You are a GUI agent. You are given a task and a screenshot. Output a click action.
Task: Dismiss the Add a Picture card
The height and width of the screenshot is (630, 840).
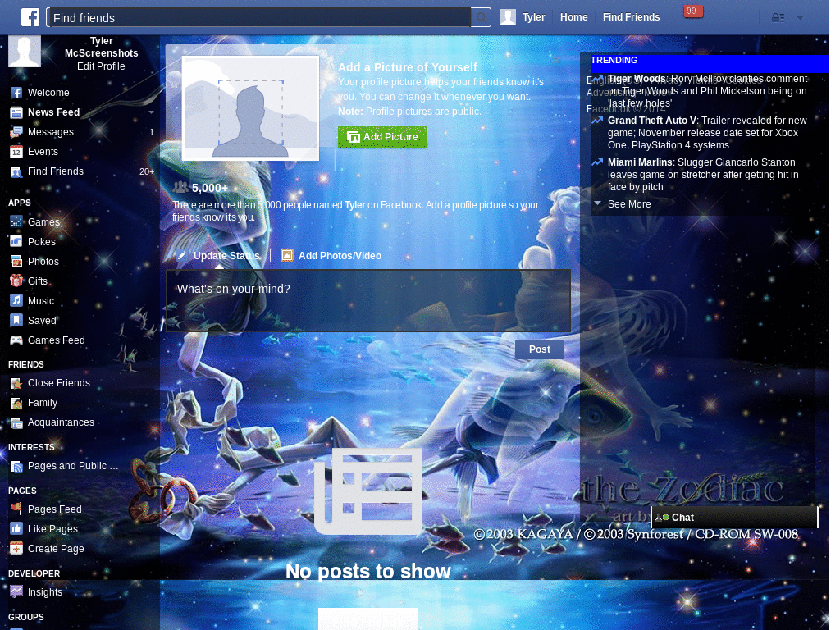(557, 59)
